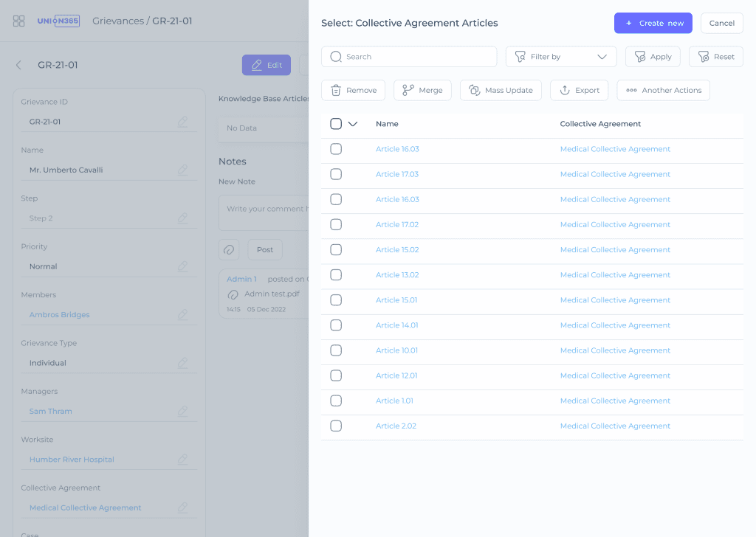Open the Filter by dropdown
756x537 pixels.
pos(561,56)
